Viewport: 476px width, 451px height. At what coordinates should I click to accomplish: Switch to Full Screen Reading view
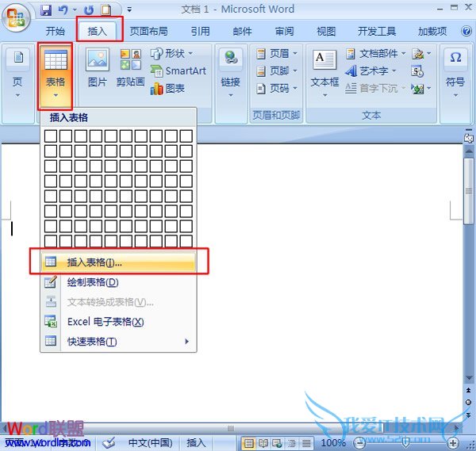tap(263, 443)
